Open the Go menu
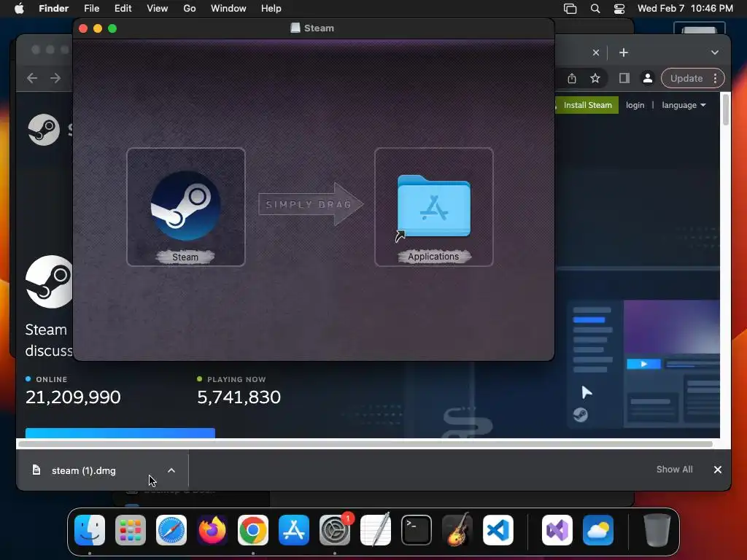This screenshot has width=747, height=560. [x=190, y=9]
